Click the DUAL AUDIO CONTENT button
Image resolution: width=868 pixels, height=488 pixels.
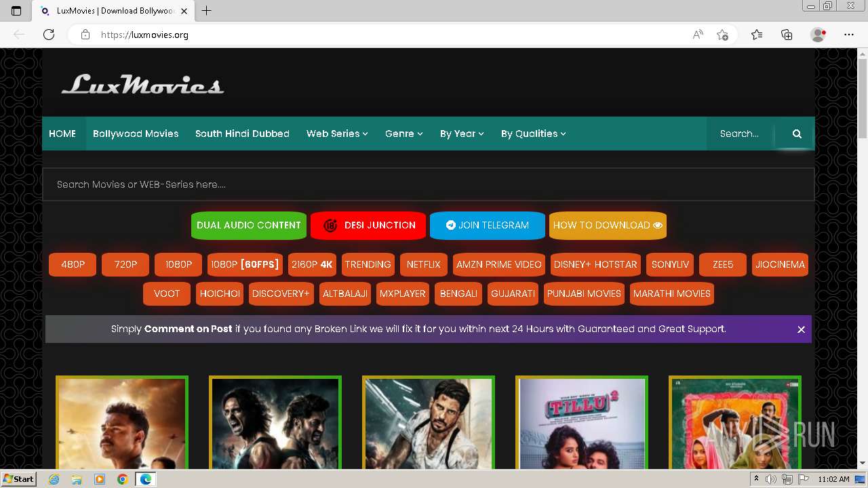point(249,225)
